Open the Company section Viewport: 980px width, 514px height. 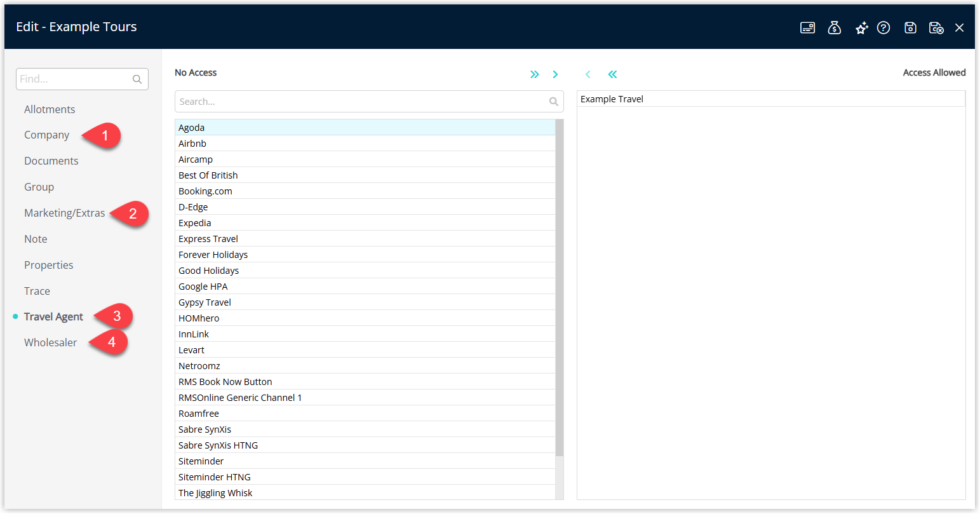coord(47,135)
